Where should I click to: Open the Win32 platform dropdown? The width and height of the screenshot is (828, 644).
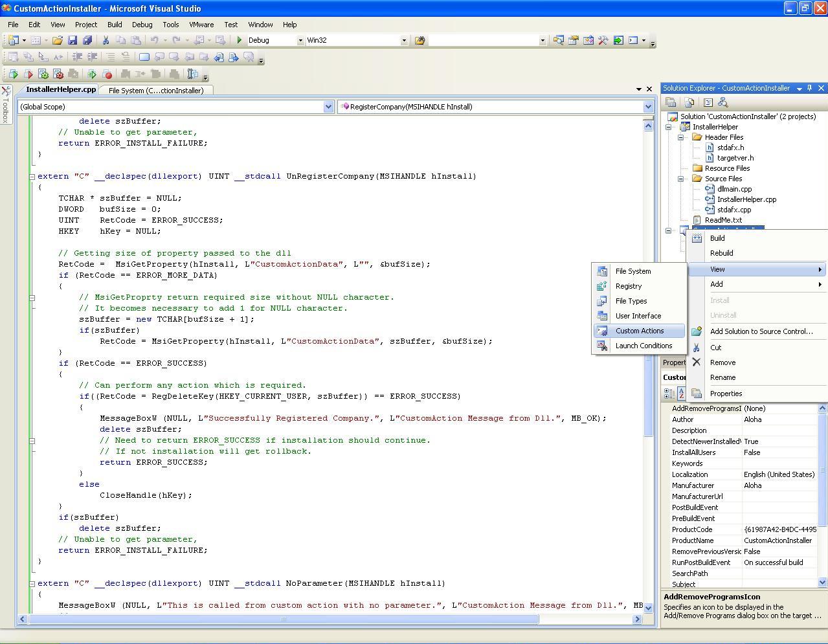click(x=403, y=40)
